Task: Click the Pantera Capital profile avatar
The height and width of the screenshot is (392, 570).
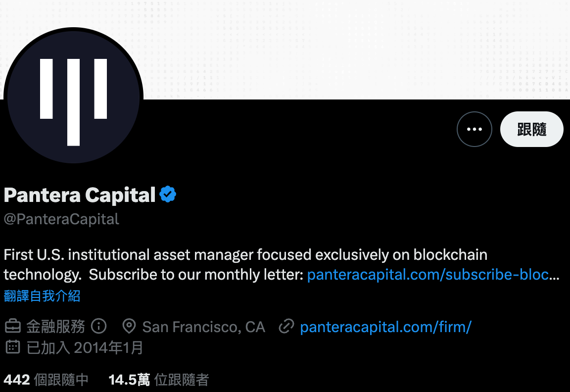Action: tap(73, 97)
